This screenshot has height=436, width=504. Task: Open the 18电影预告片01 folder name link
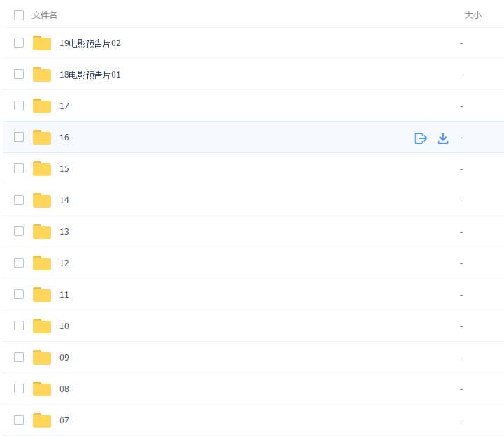[90, 75]
